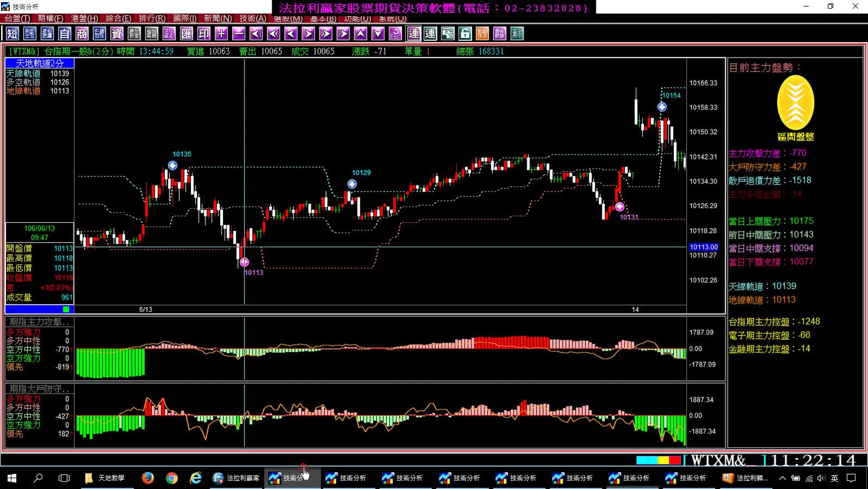Image resolution: width=868 pixels, height=489 pixels.
Task: Click the plus zoom-in toolbar icon
Action: coord(221,34)
